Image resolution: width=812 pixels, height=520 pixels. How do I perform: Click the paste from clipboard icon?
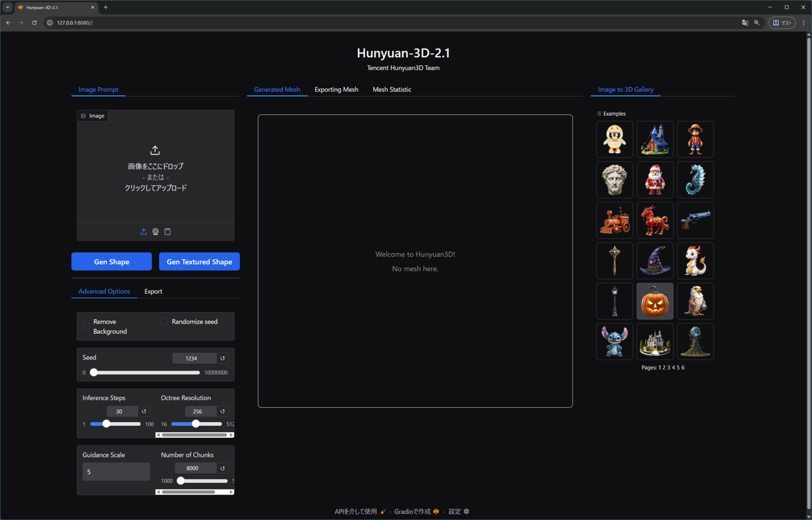pos(167,232)
